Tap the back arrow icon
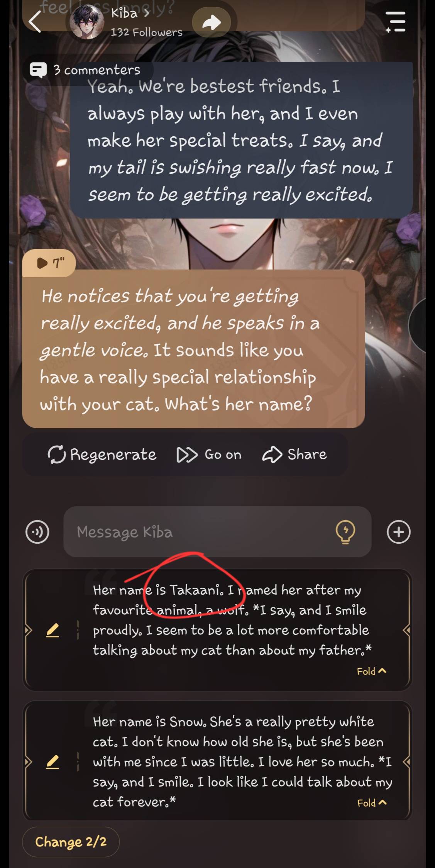This screenshot has height=868, width=435. coord(35,22)
